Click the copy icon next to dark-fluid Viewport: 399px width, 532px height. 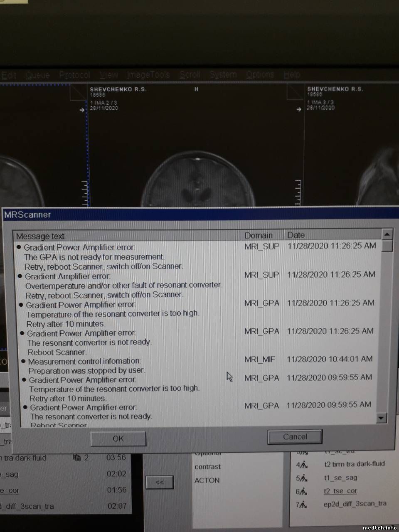[x=77, y=458]
